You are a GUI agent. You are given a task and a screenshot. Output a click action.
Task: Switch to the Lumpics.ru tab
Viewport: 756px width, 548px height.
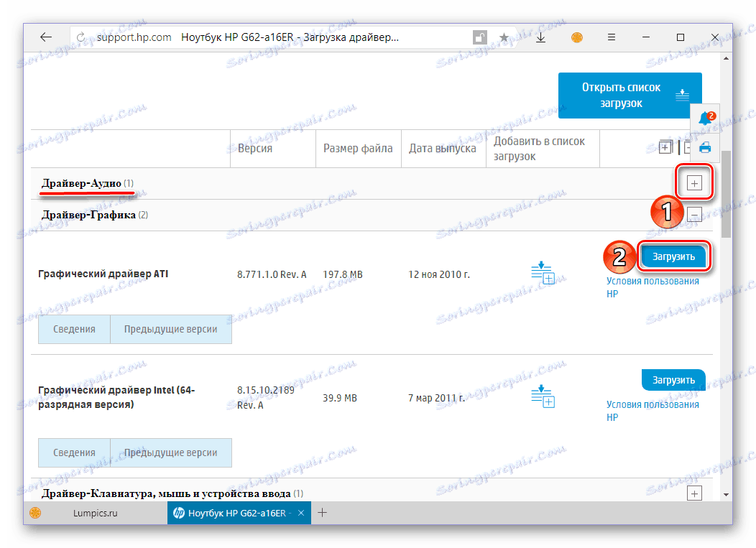click(95, 513)
